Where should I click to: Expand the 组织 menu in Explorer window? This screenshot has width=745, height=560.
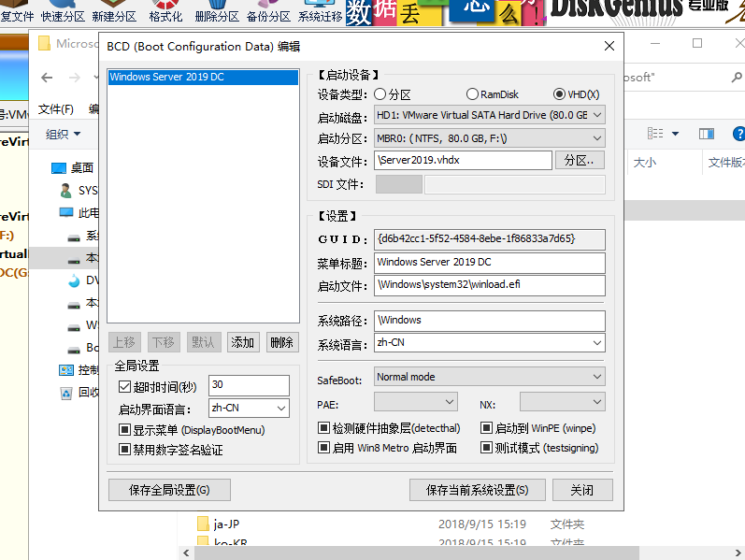(x=63, y=134)
